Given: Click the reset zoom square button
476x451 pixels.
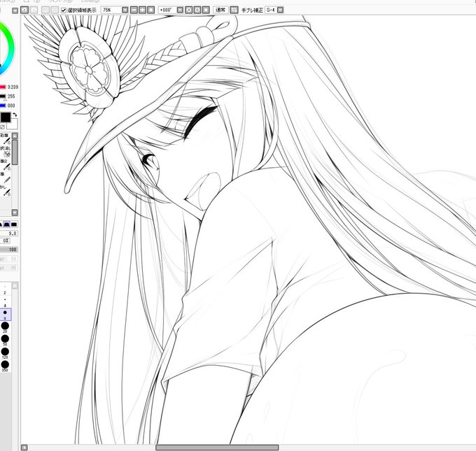Looking at the screenshot, I should (151, 10).
